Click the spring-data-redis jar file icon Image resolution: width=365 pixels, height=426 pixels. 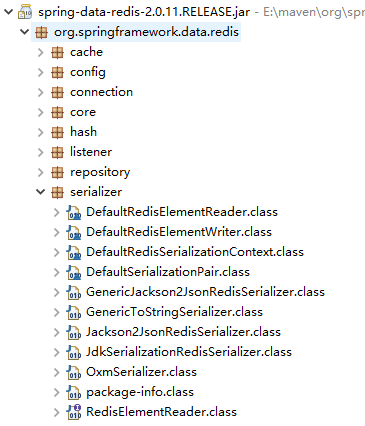point(25,12)
